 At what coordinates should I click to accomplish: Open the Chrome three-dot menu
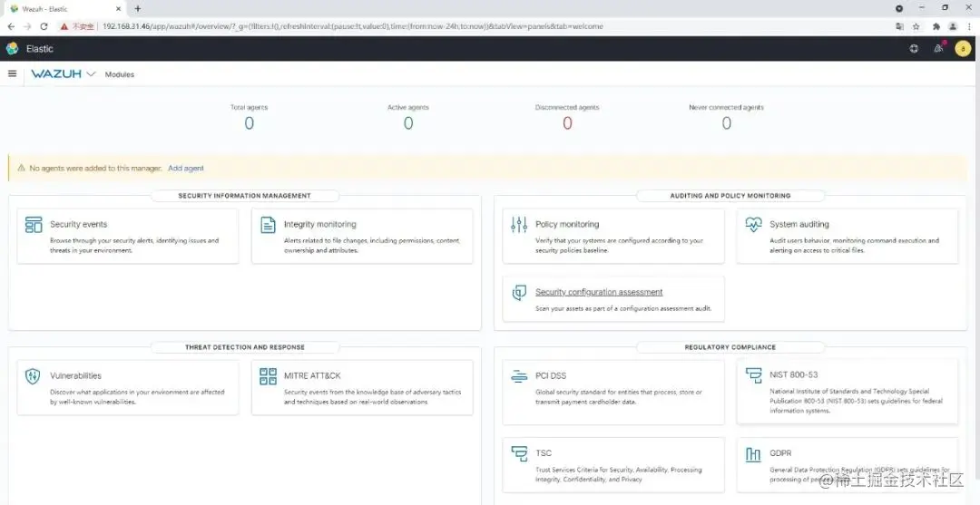[x=969, y=26]
